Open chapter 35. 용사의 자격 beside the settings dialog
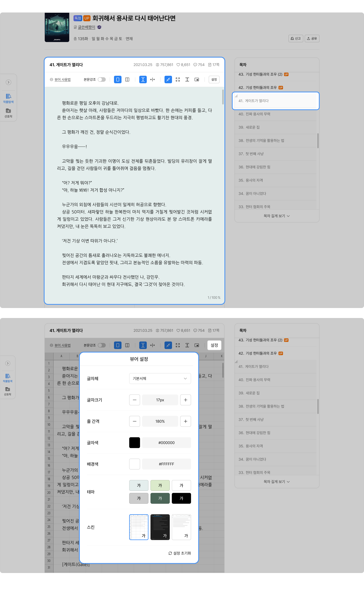 coord(275,446)
